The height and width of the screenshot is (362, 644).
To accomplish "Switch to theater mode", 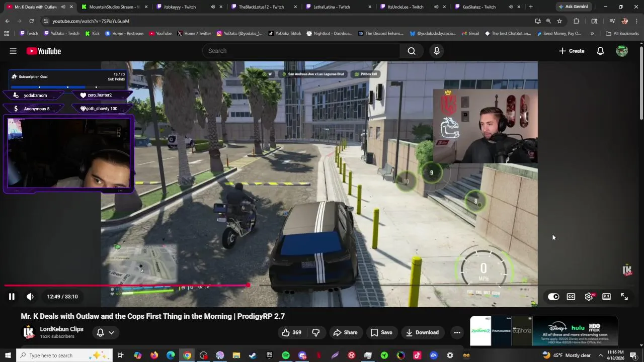I will [x=606, y=297].
